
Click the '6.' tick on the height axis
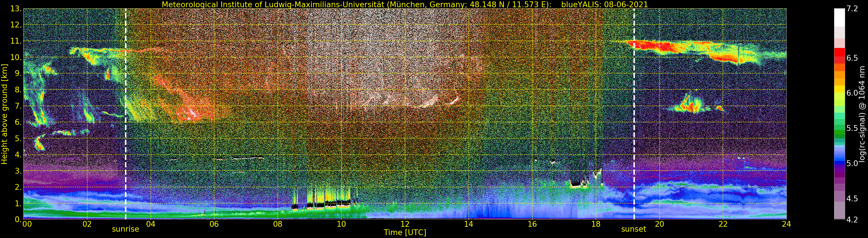click(x=18, y=122)
